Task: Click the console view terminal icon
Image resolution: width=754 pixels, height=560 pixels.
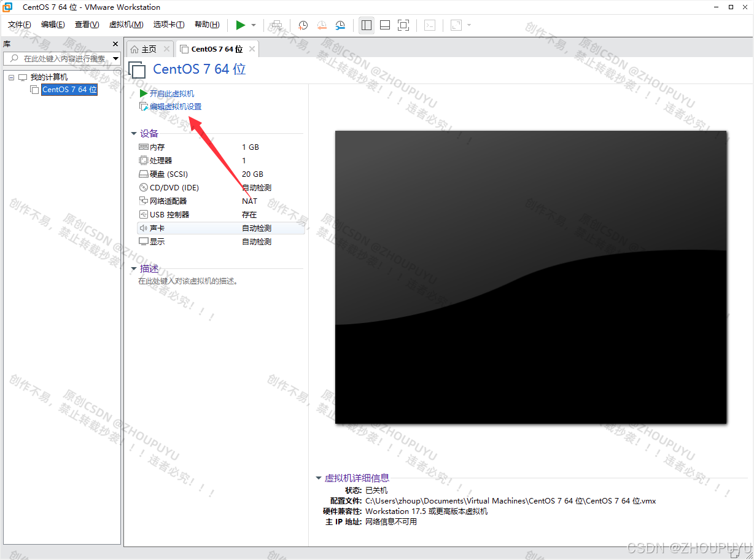Action: pos(430,25)
